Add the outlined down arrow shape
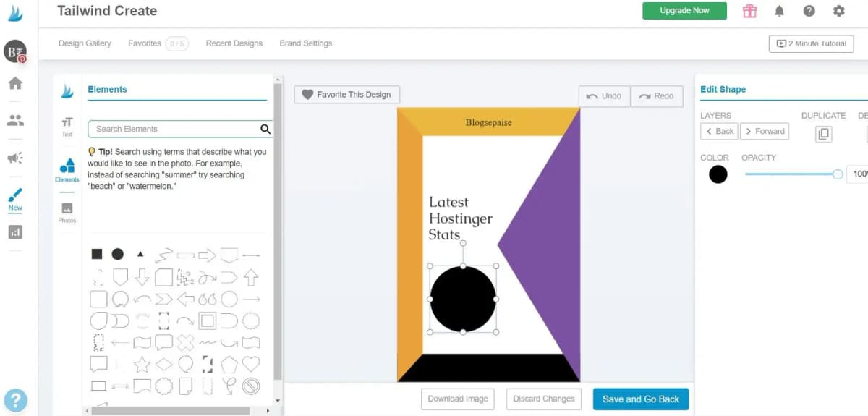868x416 pixels. tap(142, 276)
